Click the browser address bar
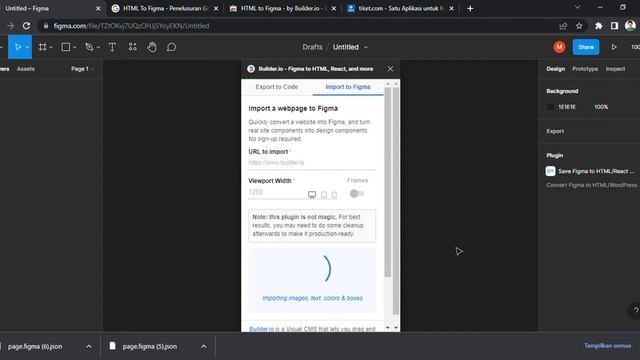The image size is (640, 360). click(302, 26)
